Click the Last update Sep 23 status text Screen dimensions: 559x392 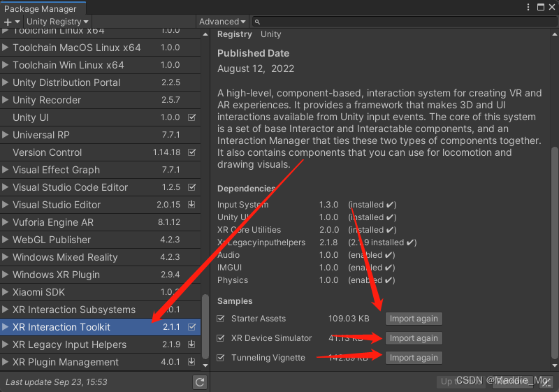[57, 382]
